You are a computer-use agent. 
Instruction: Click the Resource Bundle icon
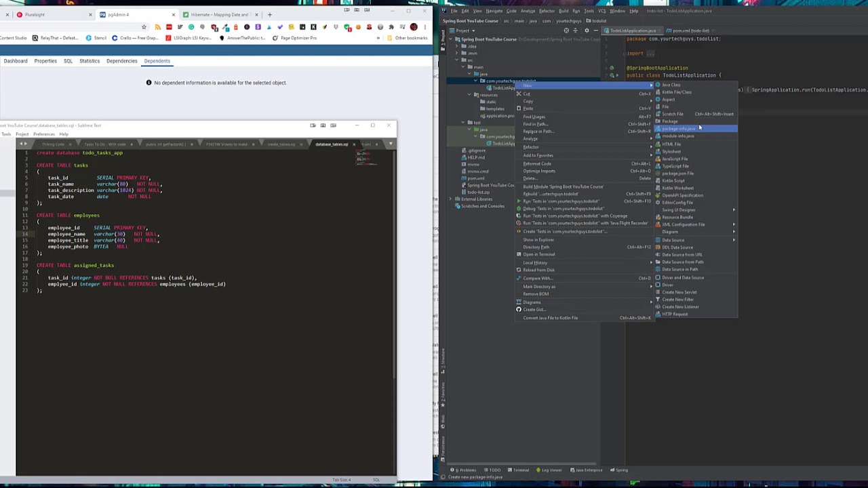[x=658, y=217]
